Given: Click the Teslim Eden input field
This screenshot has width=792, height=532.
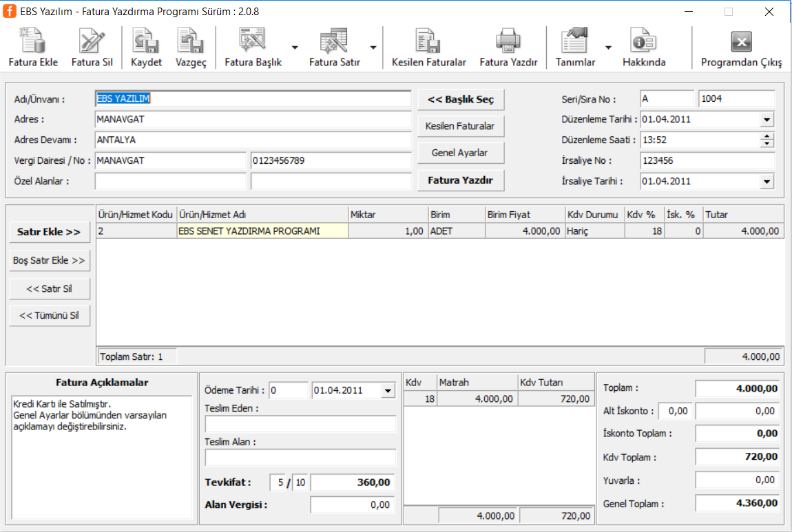Looking at the screenshot, I should [x=300, y=424].
